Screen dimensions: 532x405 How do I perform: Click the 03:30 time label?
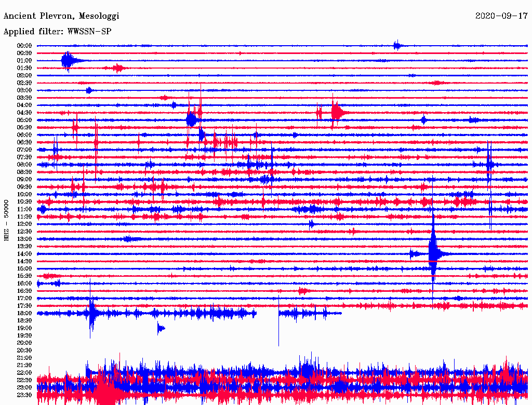[x=24, y=98]
